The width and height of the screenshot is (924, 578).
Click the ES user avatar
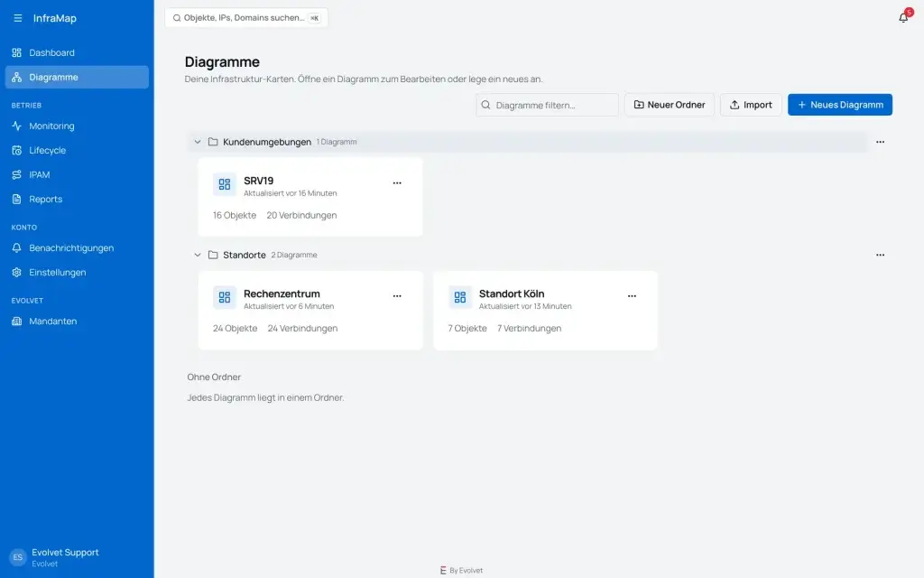coord(18,557)
